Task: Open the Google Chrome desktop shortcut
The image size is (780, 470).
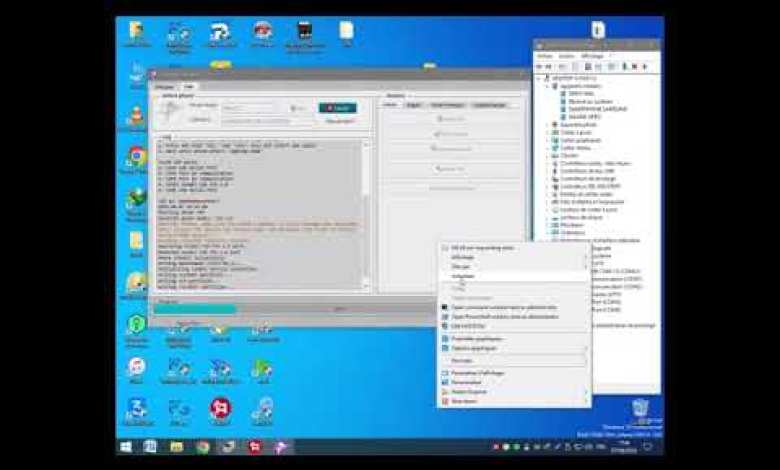Action: point(136,157)
